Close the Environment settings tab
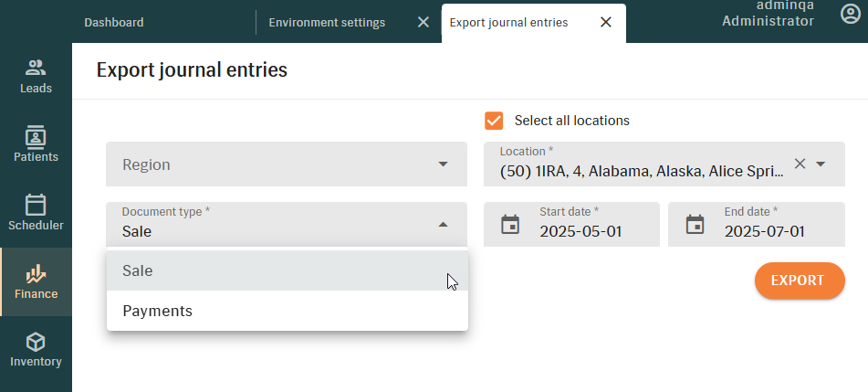This screenshot has width=868, height=392. coord(423,22)
